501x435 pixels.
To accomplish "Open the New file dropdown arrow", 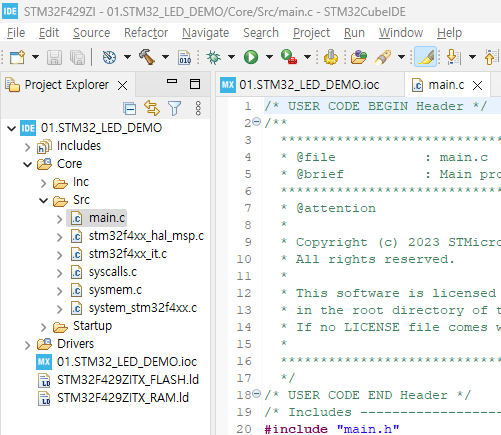I will coord(35,57).
